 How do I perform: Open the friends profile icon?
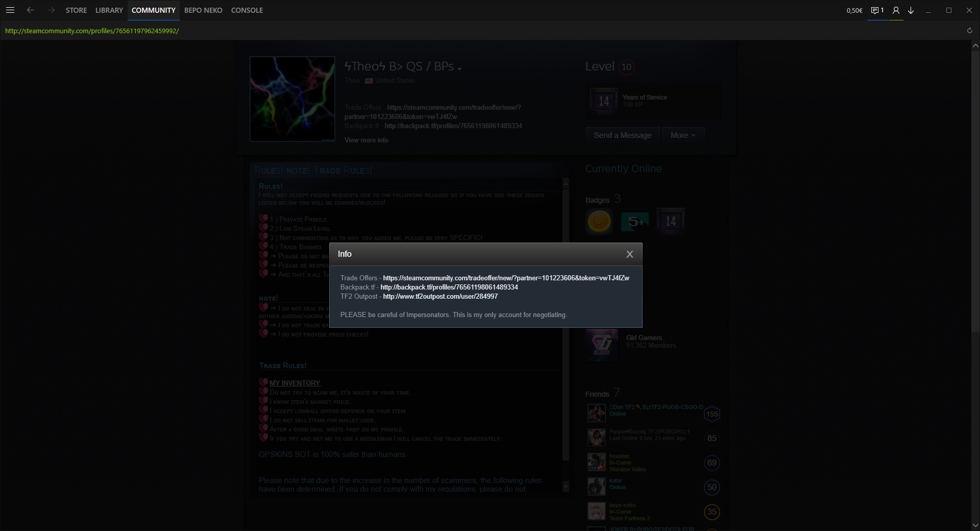click(x=896, y=10)
